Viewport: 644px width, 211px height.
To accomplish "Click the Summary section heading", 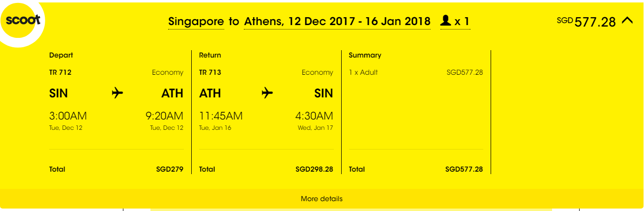I will point(365,55).
